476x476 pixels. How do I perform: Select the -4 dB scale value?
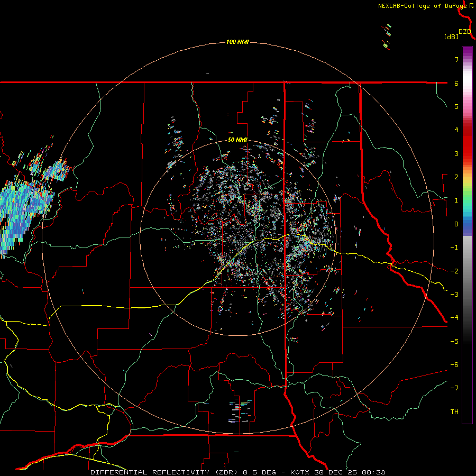[x=454, y=318]
